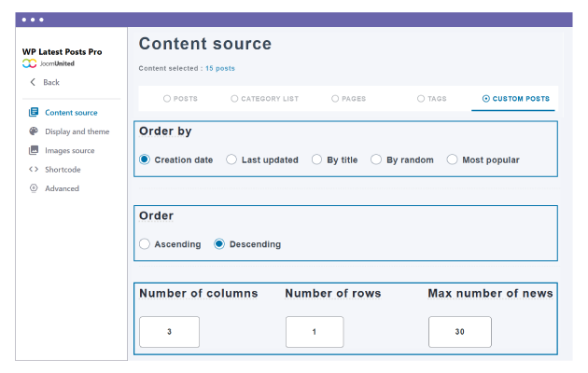Set order to Ascending
This screenshot has width=588, height=373.
(x=145, y=244)
